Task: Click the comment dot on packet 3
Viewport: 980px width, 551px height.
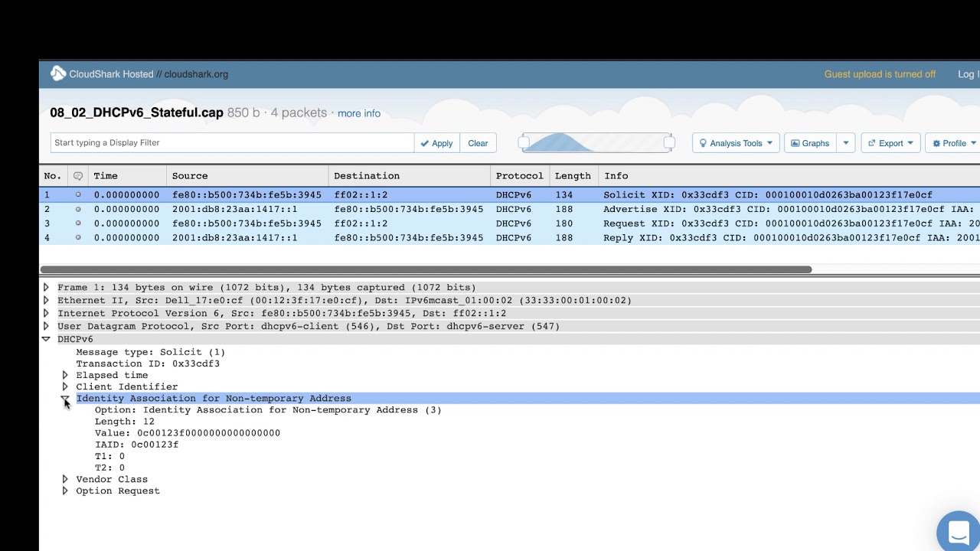Action: pyautogui.click(x=77, y=223)
